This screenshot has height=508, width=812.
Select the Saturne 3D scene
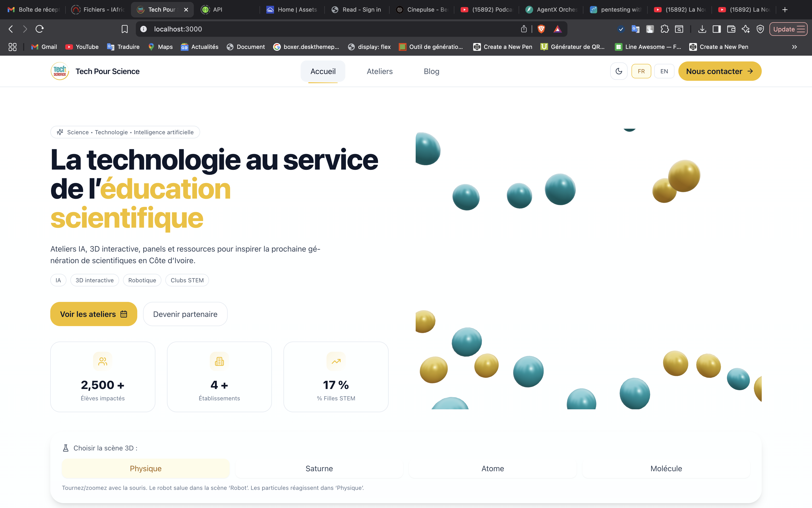(319, 468)
